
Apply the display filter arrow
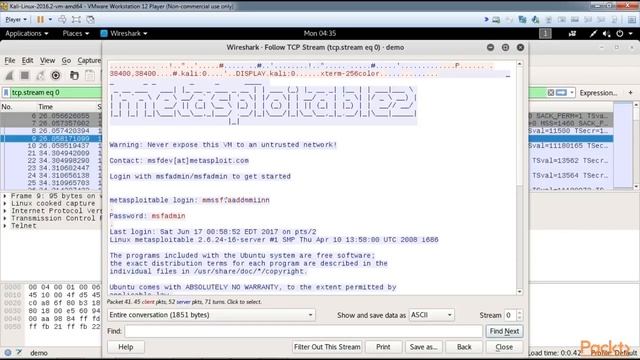561,93
